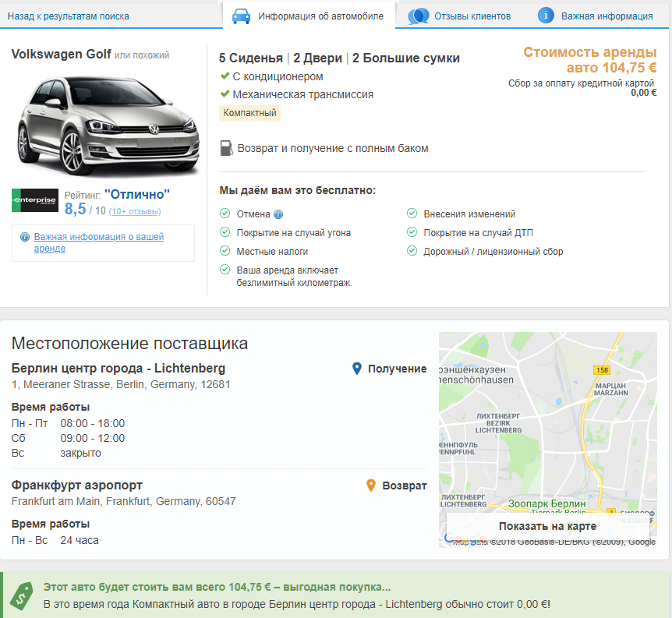Click the blue car icon in tab

click(x=242, y=16)
